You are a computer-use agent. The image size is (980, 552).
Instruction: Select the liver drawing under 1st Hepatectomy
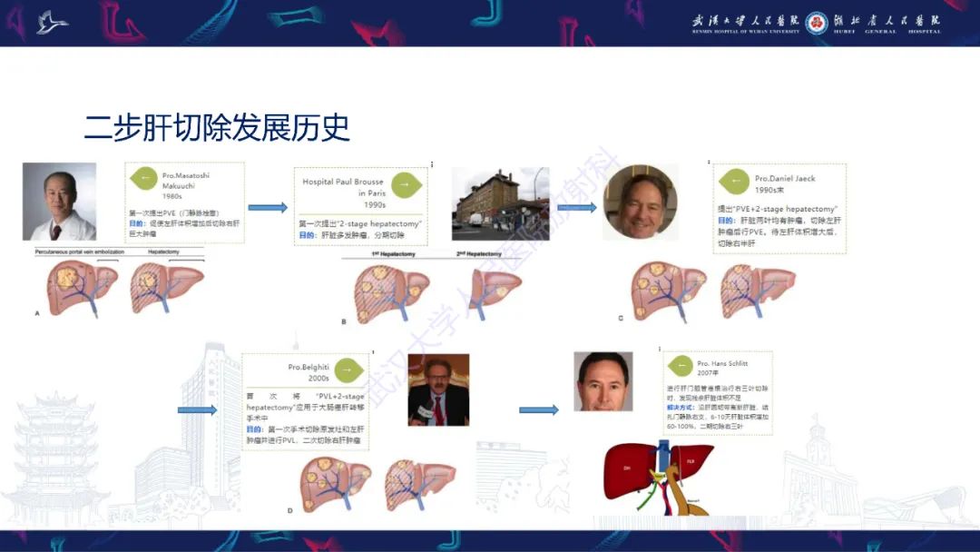tap(391, 292)
